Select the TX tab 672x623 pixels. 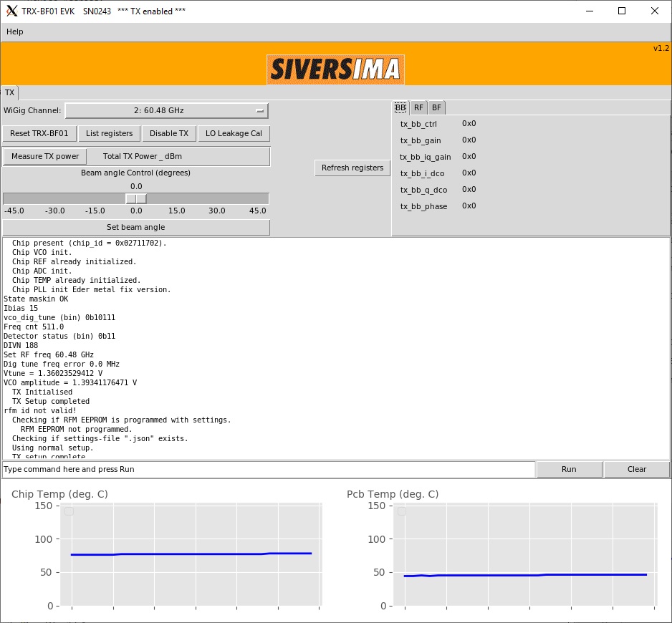10,92
